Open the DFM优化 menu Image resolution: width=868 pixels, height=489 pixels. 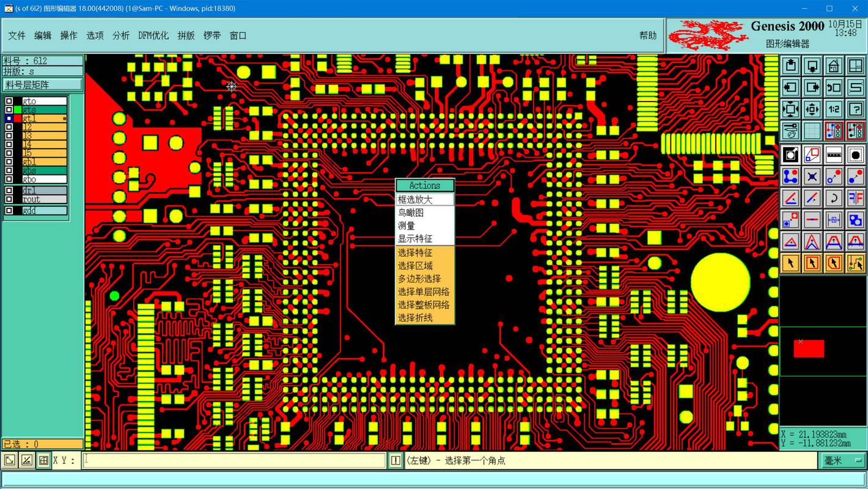[x=153, y=35]
